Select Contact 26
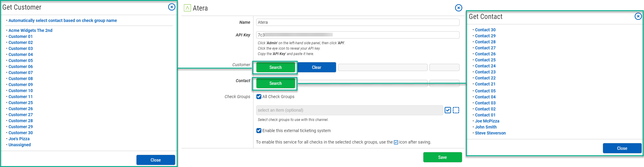Image resolution: width=644 pixels, height=167 pixels. tap(485, 54)
